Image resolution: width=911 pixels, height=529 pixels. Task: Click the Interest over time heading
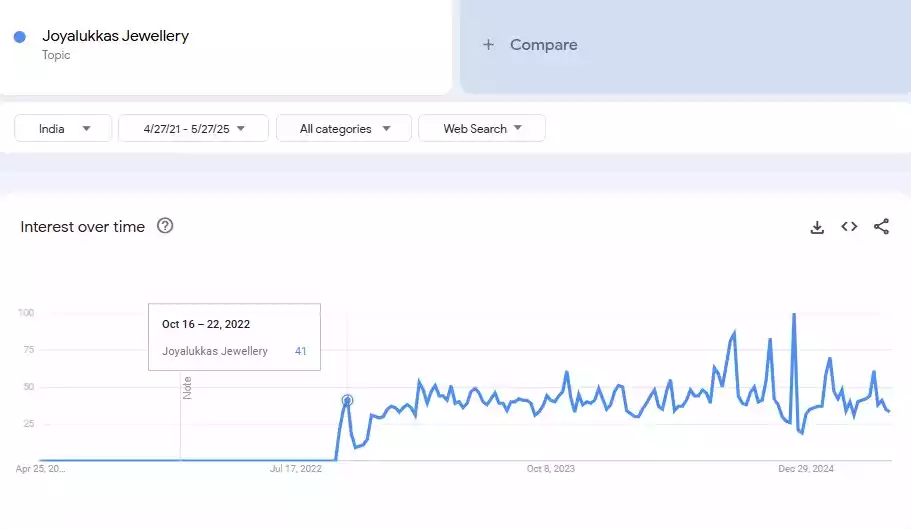(x=83, y=226)
